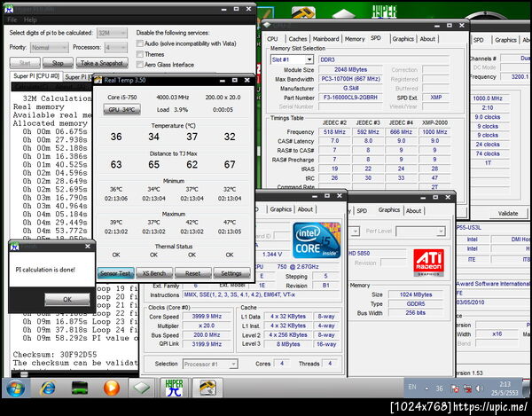Click the Checksum: 30F92D55 line
This screenshot has height=416, width=532.
pyautogui.click(x=55, y=354)
